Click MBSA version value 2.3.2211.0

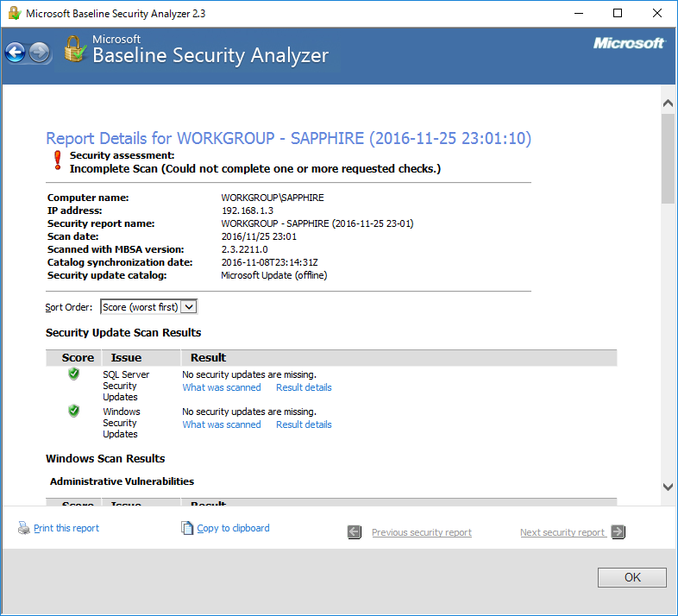(x=245, y=249)
